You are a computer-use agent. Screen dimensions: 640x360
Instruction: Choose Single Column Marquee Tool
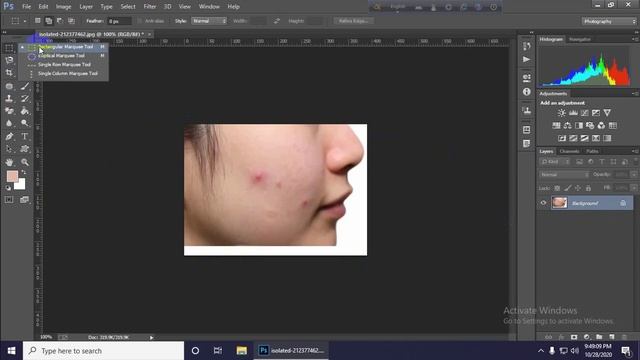(x=68, y=73)
